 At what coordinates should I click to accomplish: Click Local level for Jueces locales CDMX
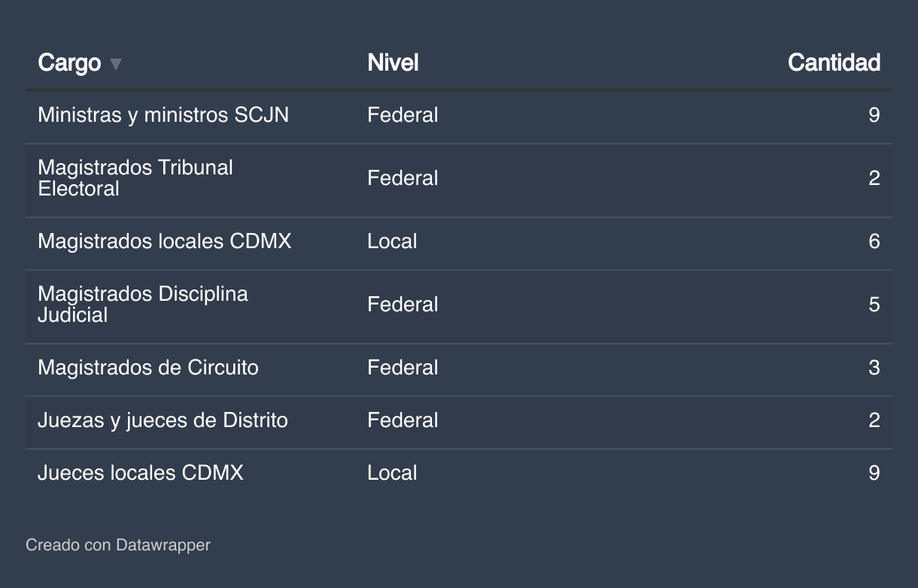coord(392,473)
